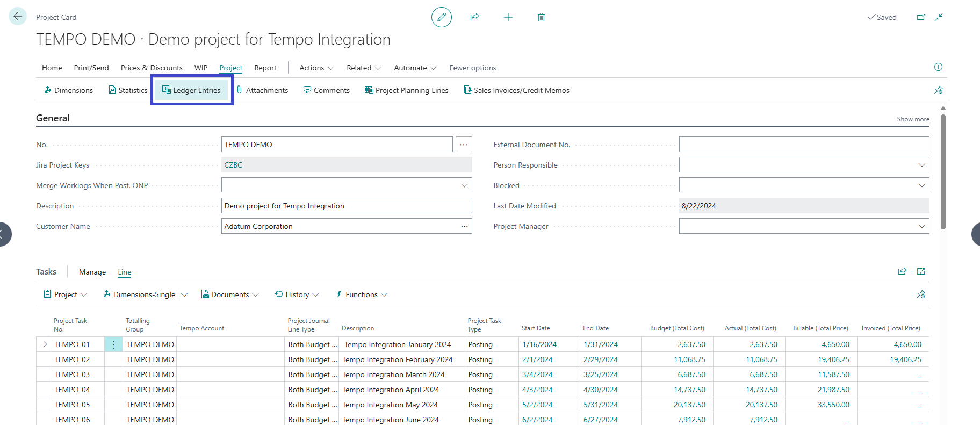Pin the Project action bar
The height and width of the screenshot is (425, 980).
(x=938, y=90)
